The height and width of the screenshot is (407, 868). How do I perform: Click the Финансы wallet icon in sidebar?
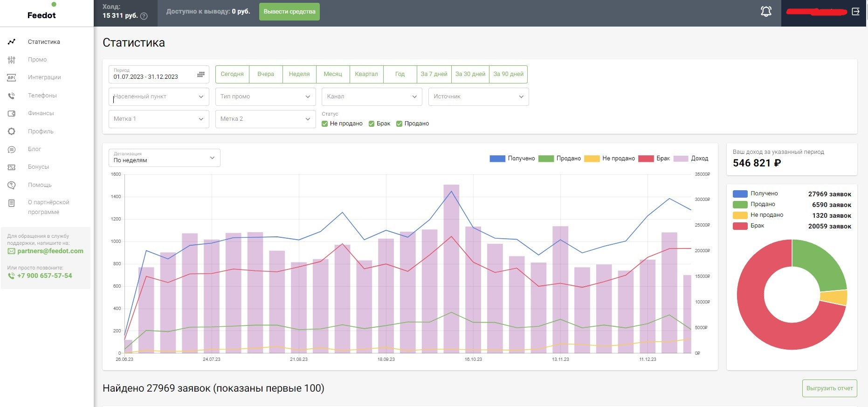pos(12,113)
